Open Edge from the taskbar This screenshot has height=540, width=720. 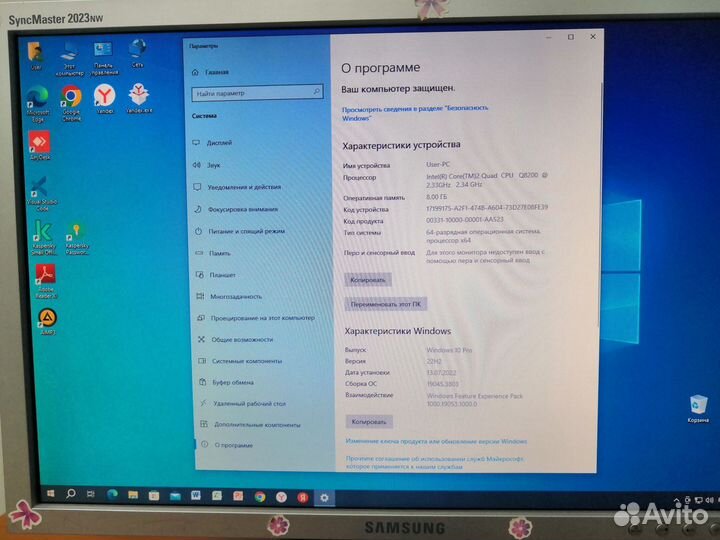pyautogui.click(x=112, y=495)
